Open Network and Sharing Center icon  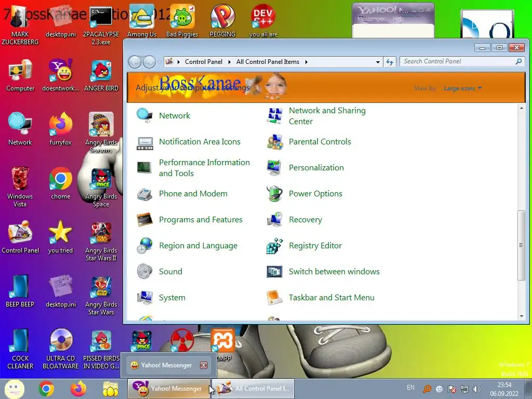coord(274,116)
